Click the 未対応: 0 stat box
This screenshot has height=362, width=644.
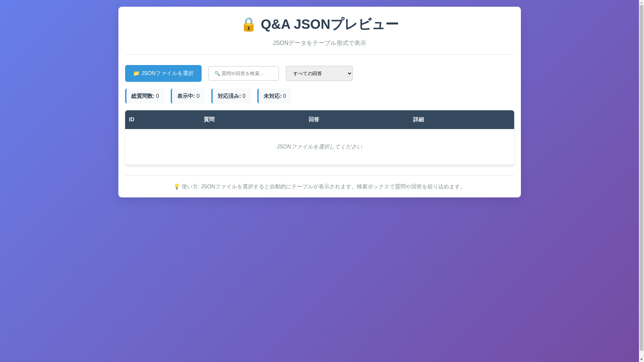pyautogui.click(x=274, y=96)
